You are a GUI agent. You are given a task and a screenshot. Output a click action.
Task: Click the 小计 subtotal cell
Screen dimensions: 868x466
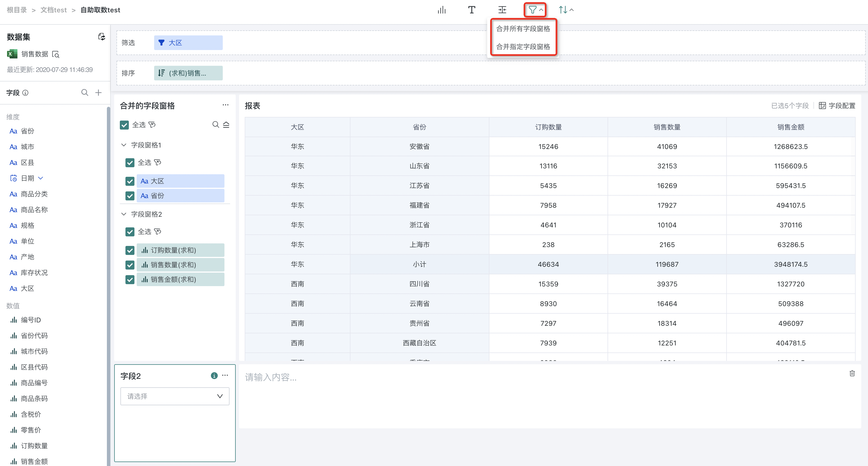[419, 264]
